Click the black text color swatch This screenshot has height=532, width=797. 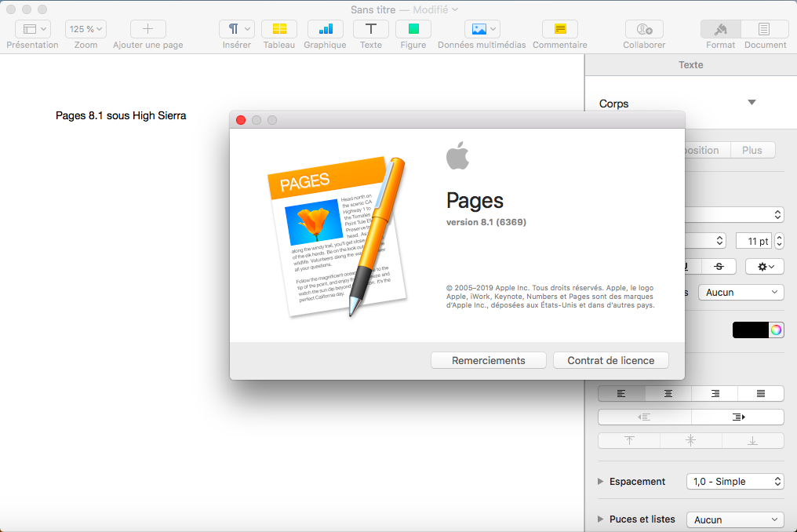coord(750,330)
